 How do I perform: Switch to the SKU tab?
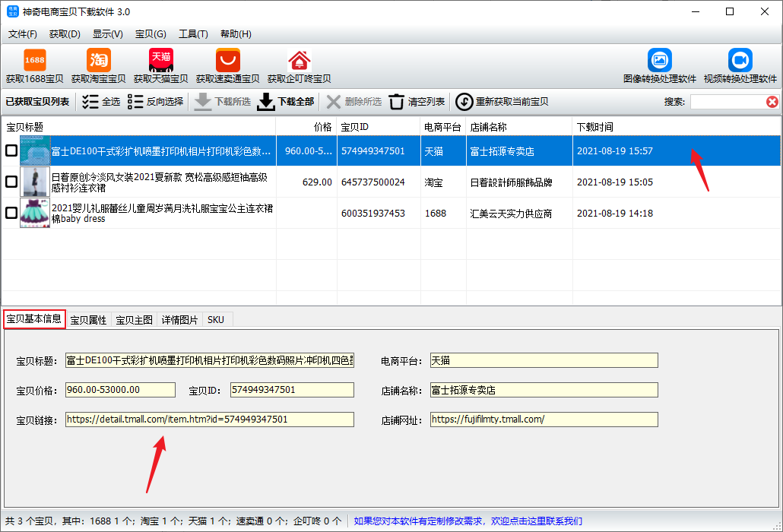pos(216,320)
